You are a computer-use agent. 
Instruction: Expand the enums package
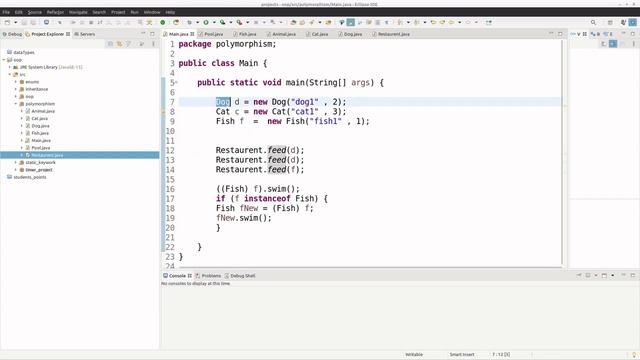point(16,82)
